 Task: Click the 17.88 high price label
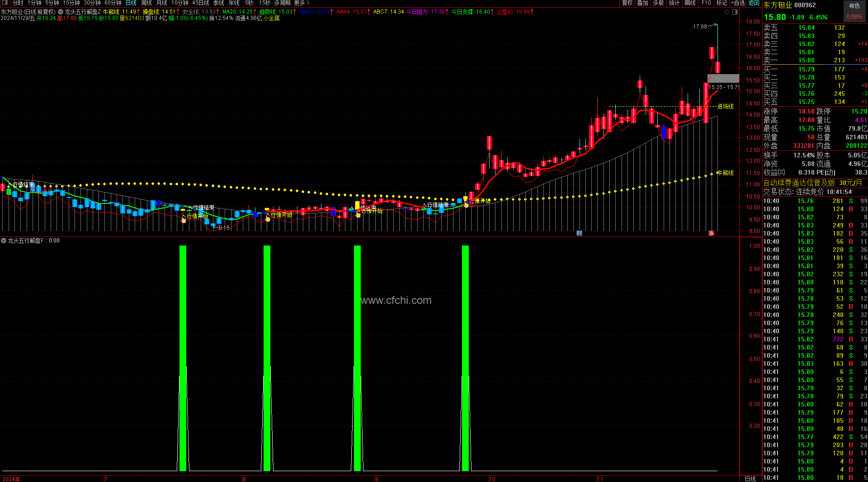coord(700,27)
